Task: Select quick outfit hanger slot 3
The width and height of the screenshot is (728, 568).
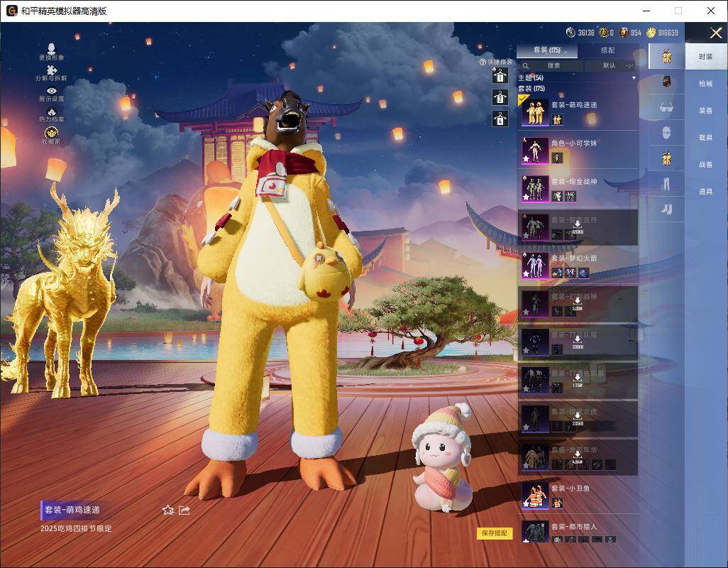Action: (x=500, y=119)
